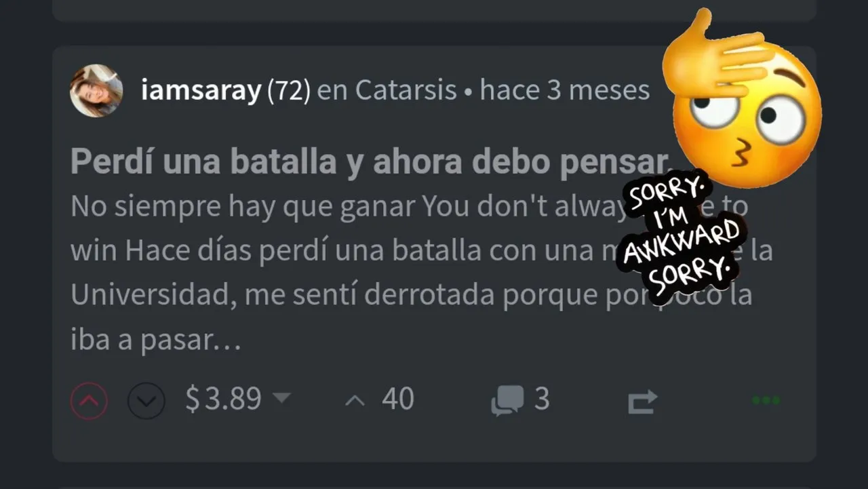The image size is (868, 489).
Task: Downvote the post with the down arrow icon
Action: coord(146,400)
